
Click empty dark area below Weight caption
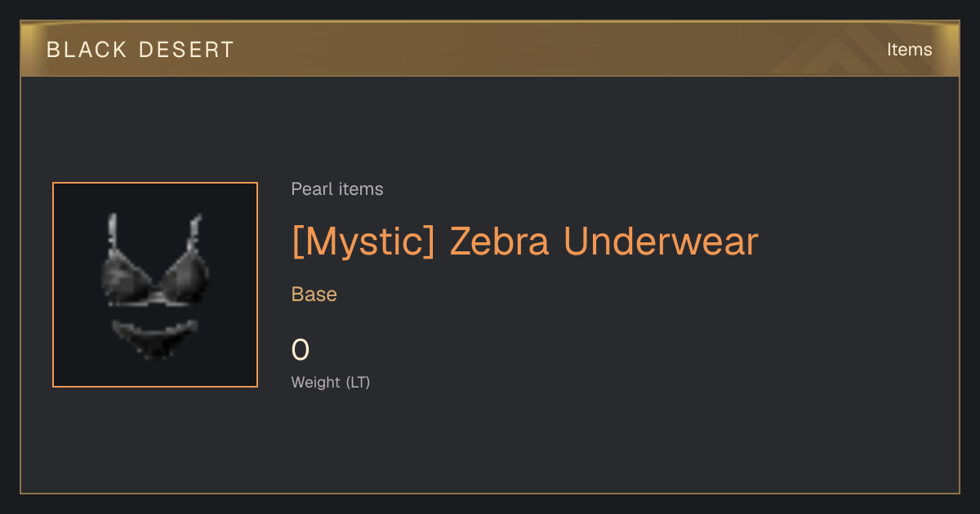(490, 445)
